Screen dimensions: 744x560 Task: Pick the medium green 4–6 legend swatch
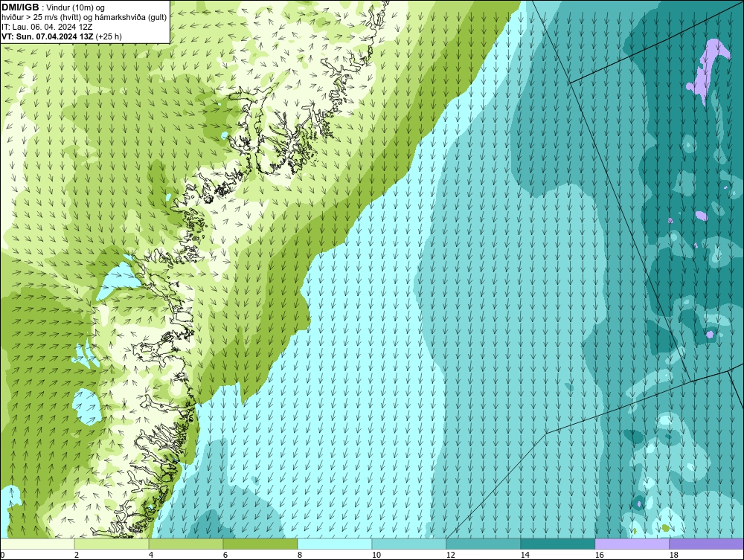[x=186, y=544]
